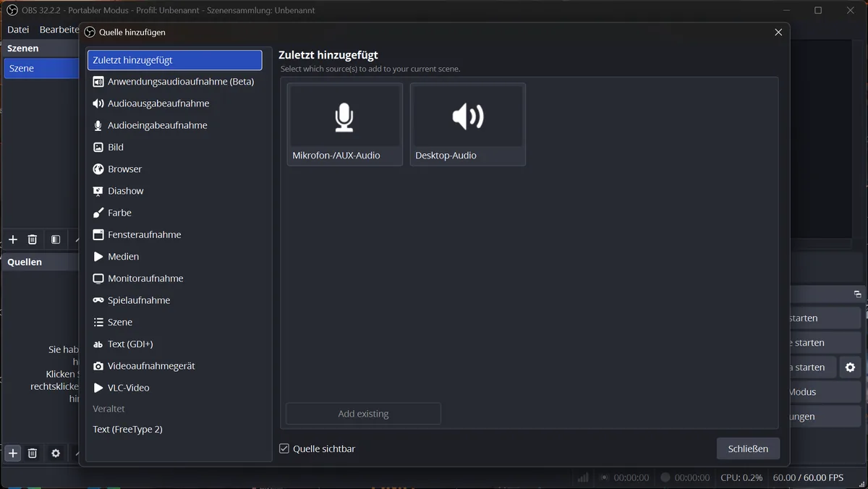Select the Desktop-Audio source tile
This screenshot has width=868, height=489.
pyautogui.click(x=468, y=124)
